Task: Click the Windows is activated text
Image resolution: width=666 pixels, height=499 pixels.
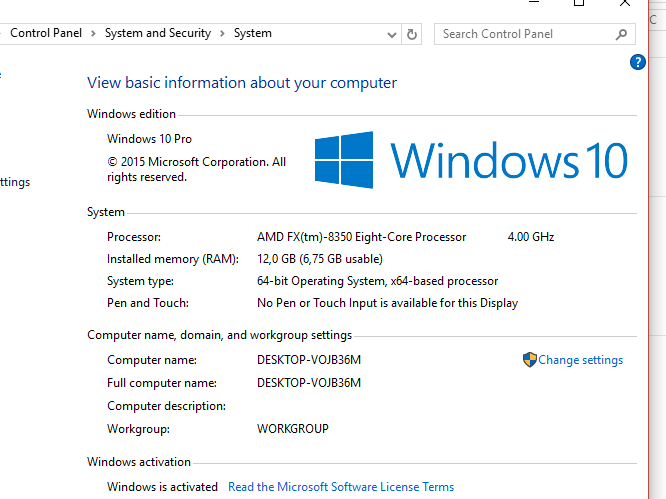Action: 162,487
